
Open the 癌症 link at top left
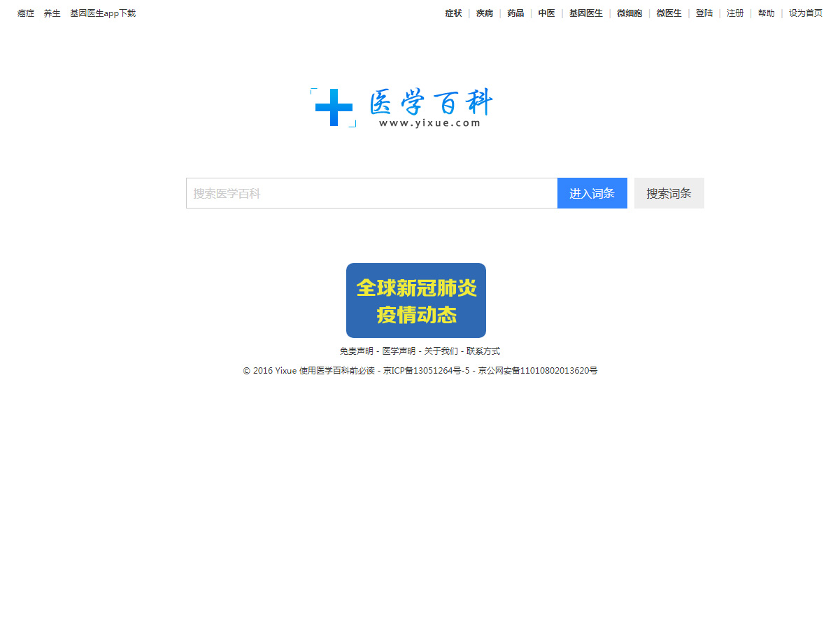point(26,13)
